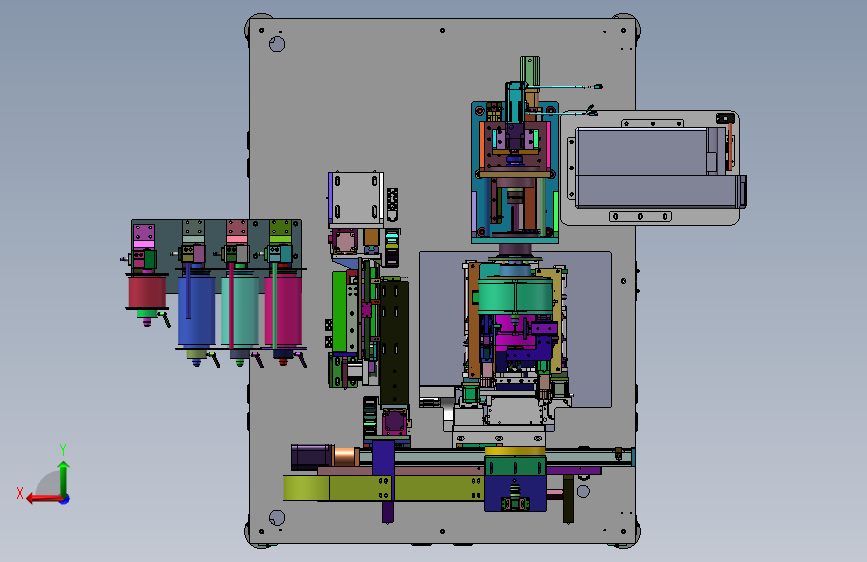
Task: Select the olive-yellow horizontal beam at the bottom
Action: click(384, 488)
